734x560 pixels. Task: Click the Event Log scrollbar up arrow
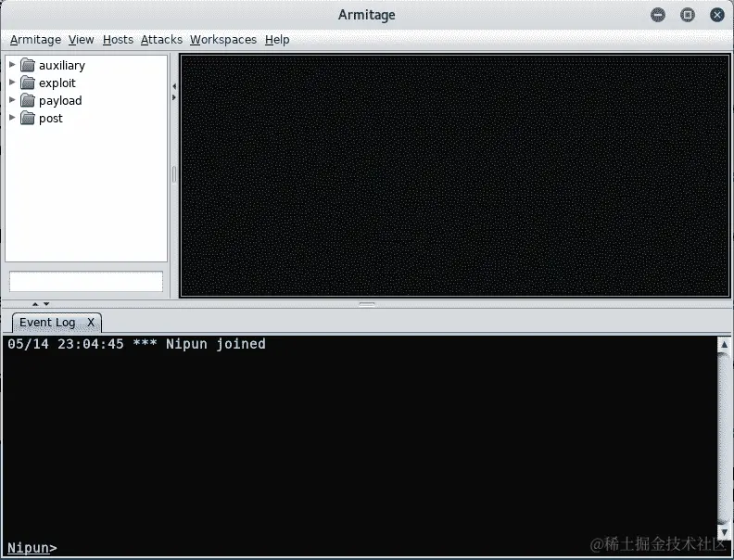(724, 344)
